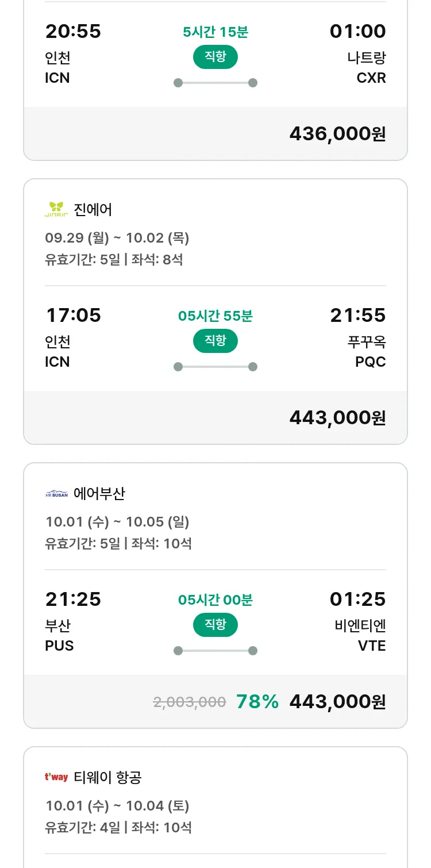Click the PUS departure airport code
This screenshot has width=431, height=868.
pyautogui.click(x=59, y=646)
